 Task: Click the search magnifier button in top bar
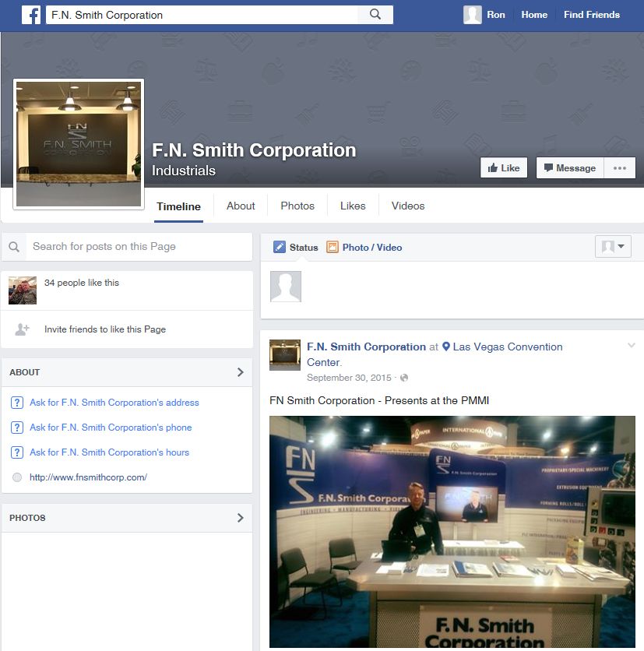coord(375,15)
